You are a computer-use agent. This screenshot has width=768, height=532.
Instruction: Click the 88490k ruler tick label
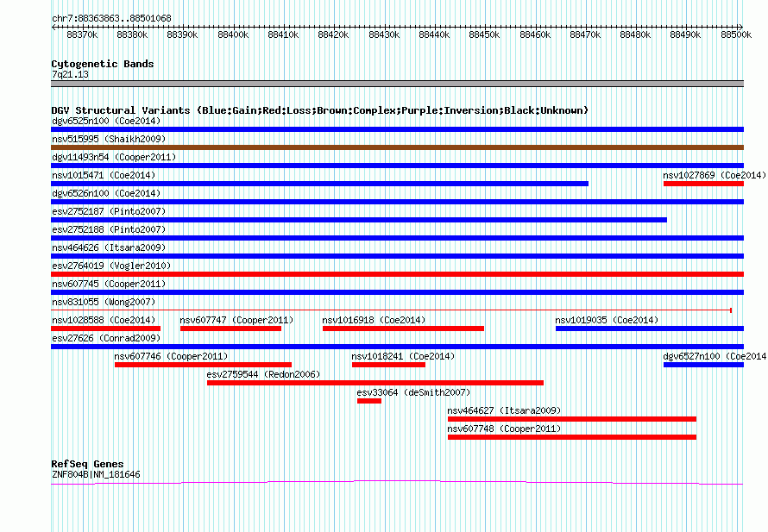pos(685,34)
